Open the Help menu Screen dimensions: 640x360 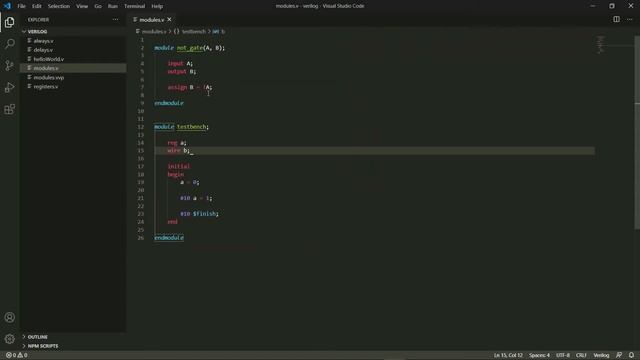(157, 6)
